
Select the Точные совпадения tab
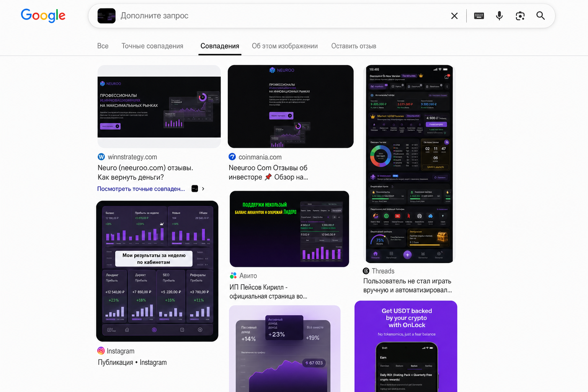(152, 46)
